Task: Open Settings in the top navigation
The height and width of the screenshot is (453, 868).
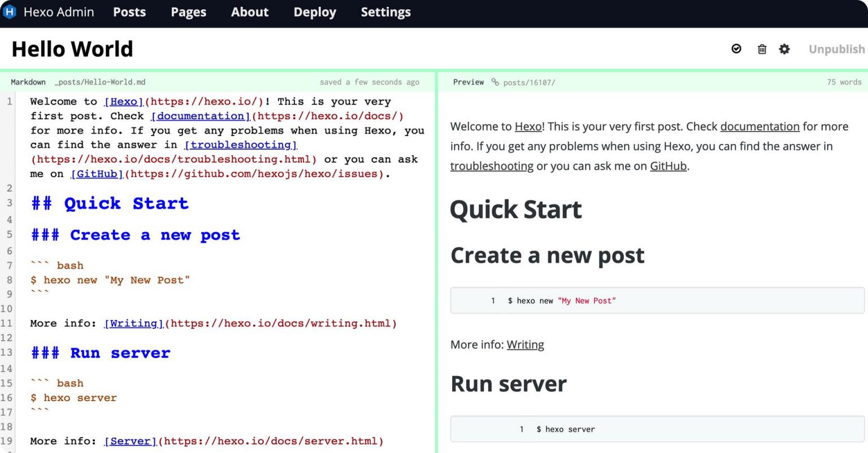Action: click(386, 12)
